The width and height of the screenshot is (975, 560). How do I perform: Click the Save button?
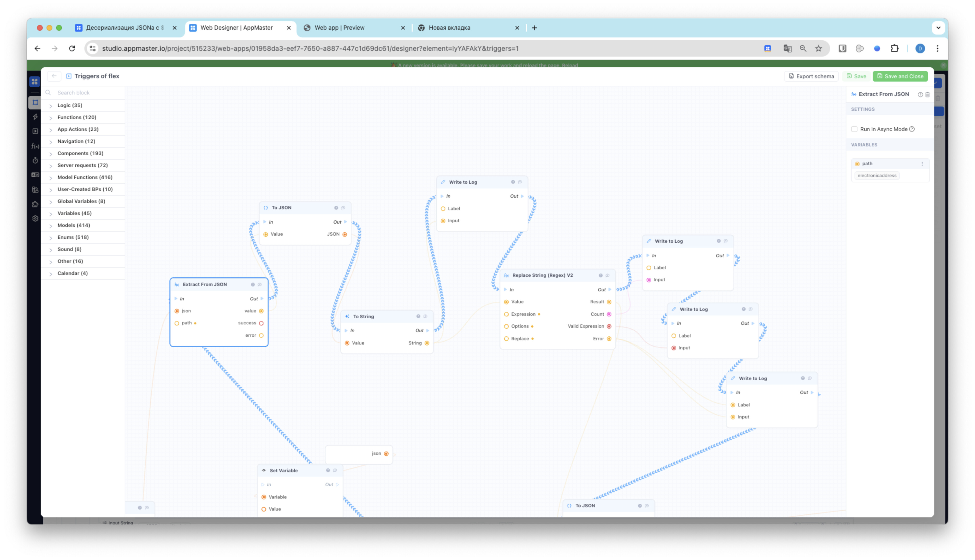(856, 76)
